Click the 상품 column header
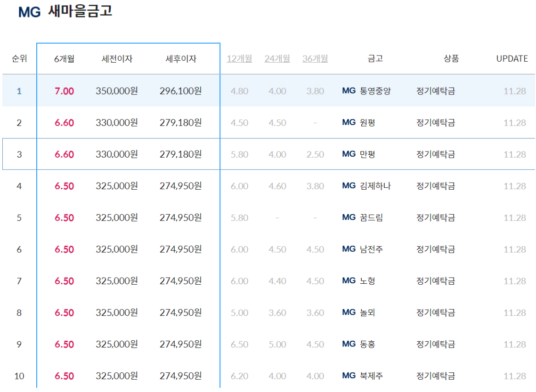Image resolution: width=536 pixels, height=392 pixels. [x=451, y=58]
